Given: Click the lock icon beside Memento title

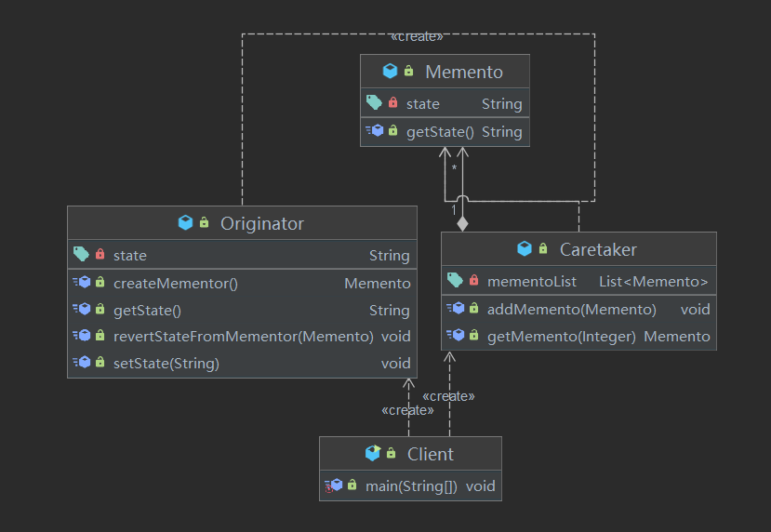Looking at the screenshot, I should (408, 71).
